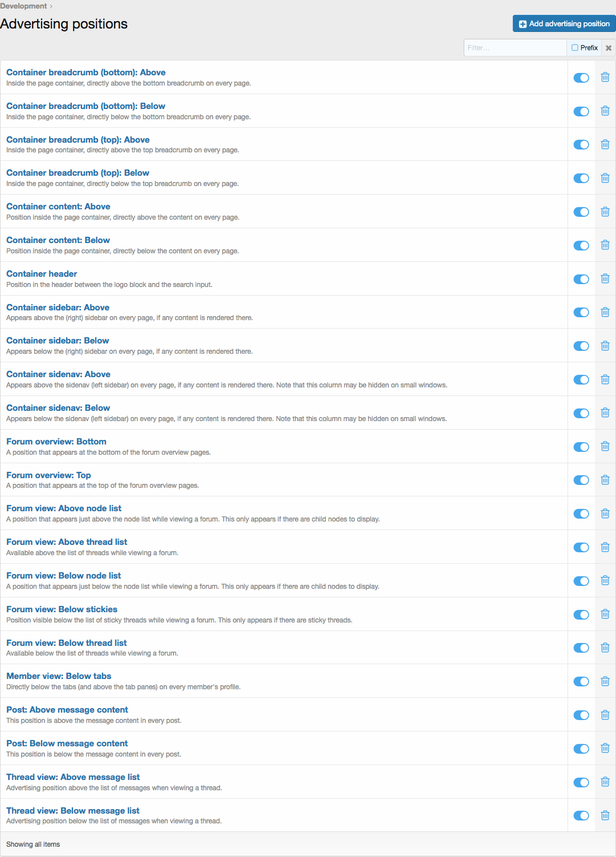
Task: Delete Thread view: Above message list position
Action: click(605, 782)
